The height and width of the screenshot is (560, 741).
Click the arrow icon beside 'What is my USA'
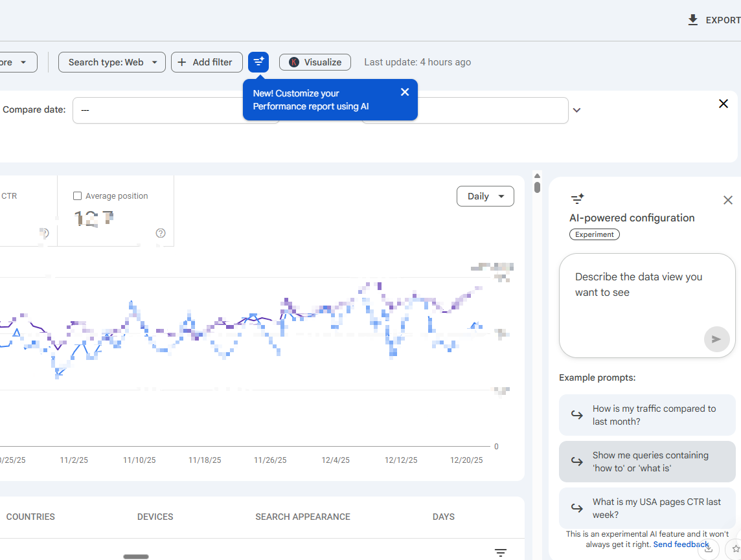tap(577, 508)
